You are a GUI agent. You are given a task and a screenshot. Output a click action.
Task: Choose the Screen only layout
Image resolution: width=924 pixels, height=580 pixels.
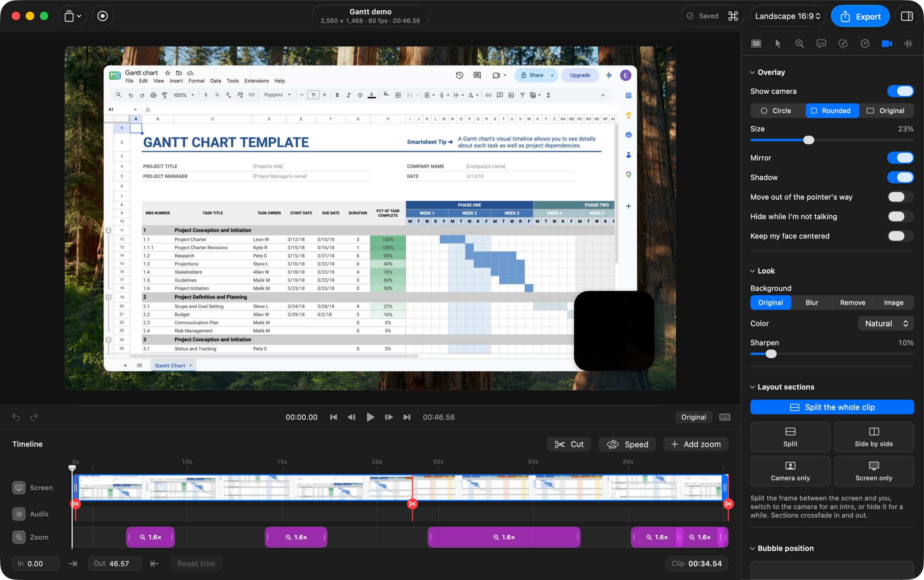(x=874, y=471)
